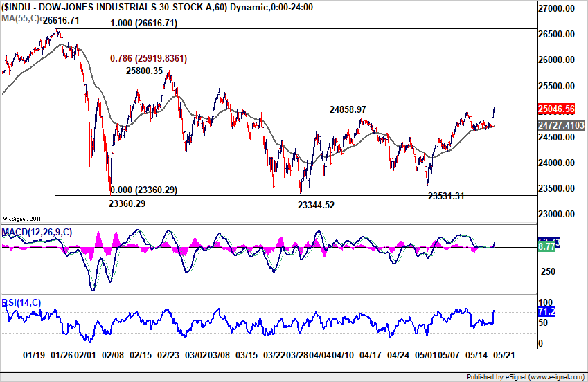Click the 23531.31 low price label
The height and width of the screenshot is (382, 588).
click(446, 196)
